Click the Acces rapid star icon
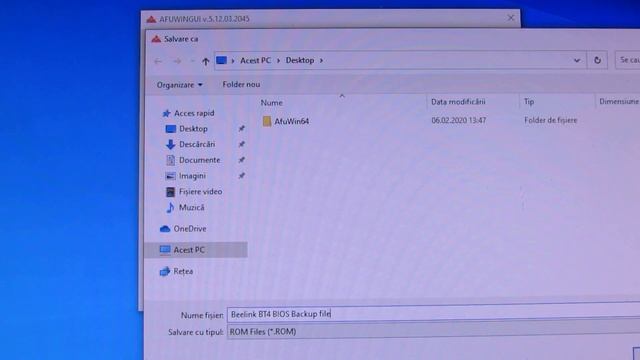Viewport: 640px width, 360px height. click(x=166, y=113)
